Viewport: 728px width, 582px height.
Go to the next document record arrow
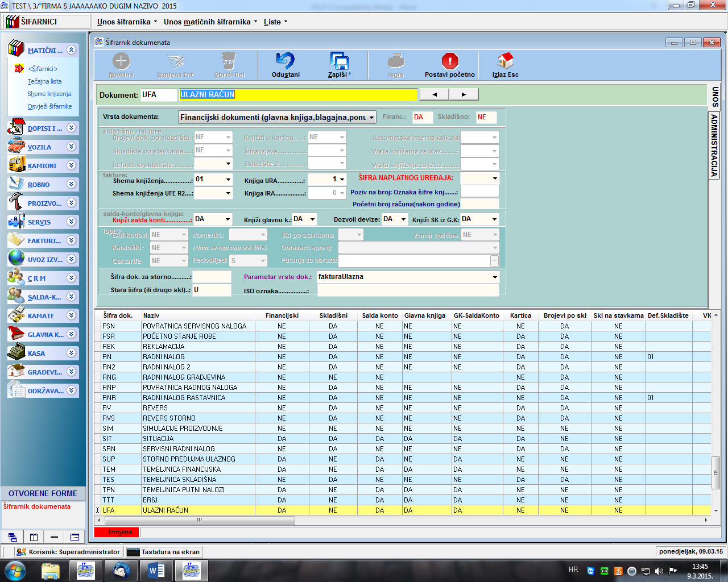pos(464,94)
